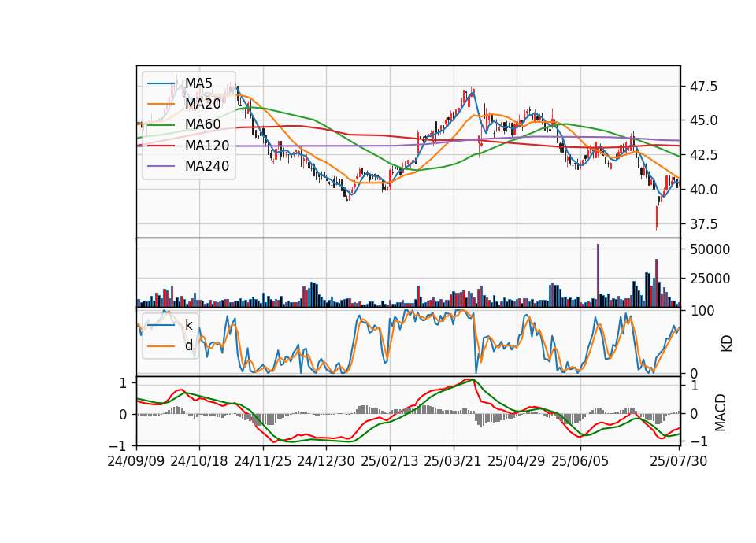Image resolution: width=756 pixels, height=543 pixels.
Task: Click the 24/10/18 date label
Action: (x=199, y=461)
